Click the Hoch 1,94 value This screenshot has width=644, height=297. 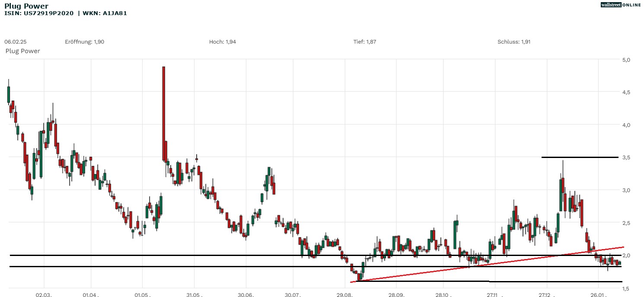222,42
